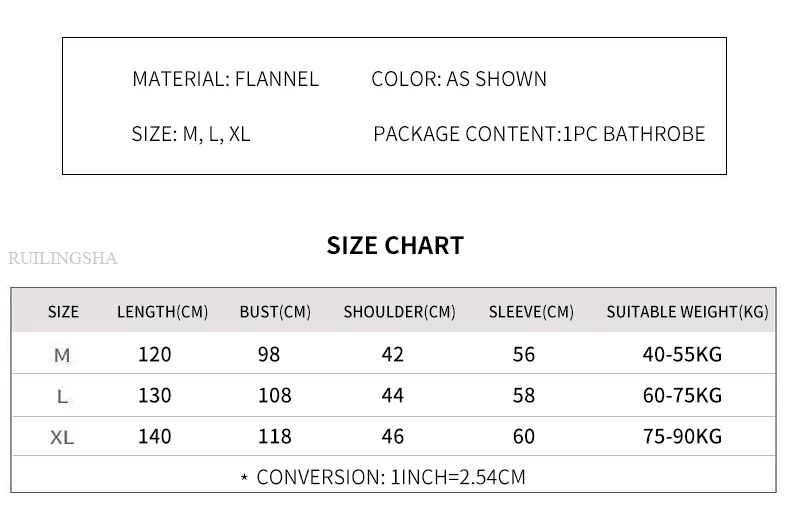Click the 120 length value
The height and width of the screenshot is (513, 790).
point(155,355)
